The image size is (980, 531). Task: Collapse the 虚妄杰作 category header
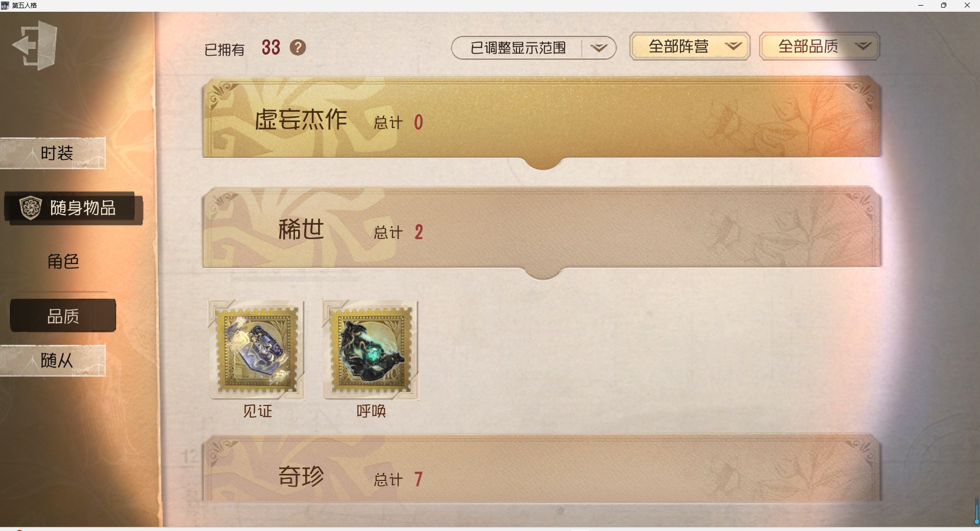click(542, 119)
